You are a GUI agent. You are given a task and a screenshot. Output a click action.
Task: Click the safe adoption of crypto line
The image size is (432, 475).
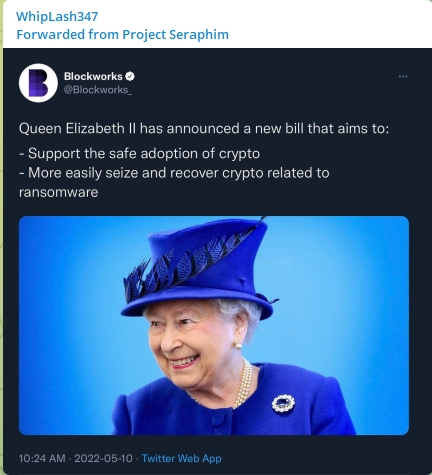pyautogui.click(x=139, y=154)
